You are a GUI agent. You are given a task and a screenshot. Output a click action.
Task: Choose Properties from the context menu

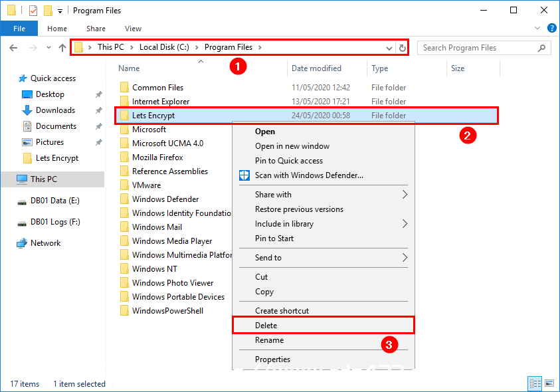click(272, 359)
